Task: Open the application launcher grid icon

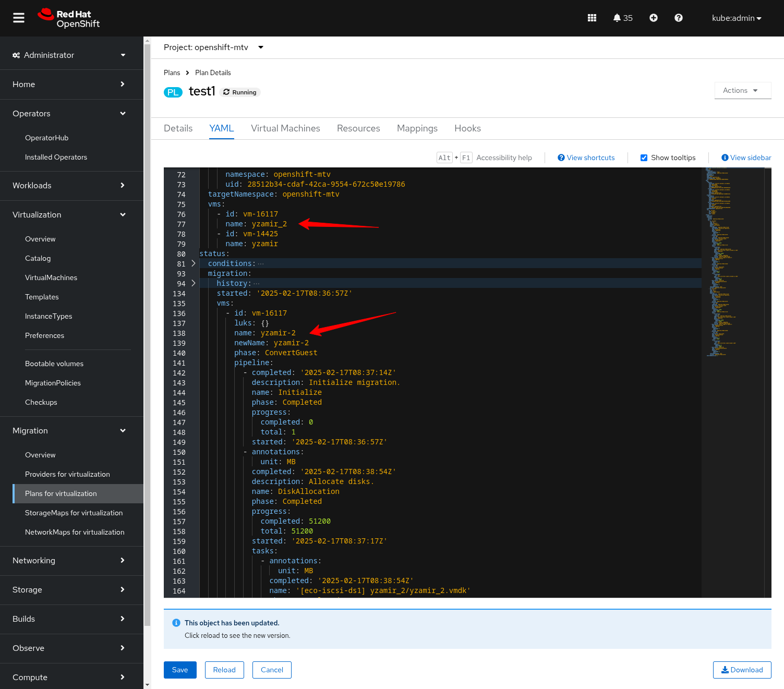Action: [592, 18]
